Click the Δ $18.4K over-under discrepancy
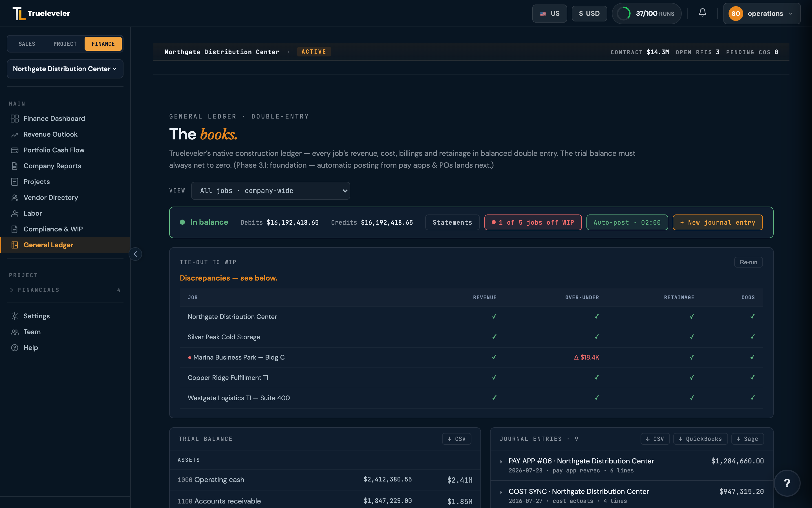Image resolution: width=812 pixels, height=508 pixels. click(x=586, y=358)
